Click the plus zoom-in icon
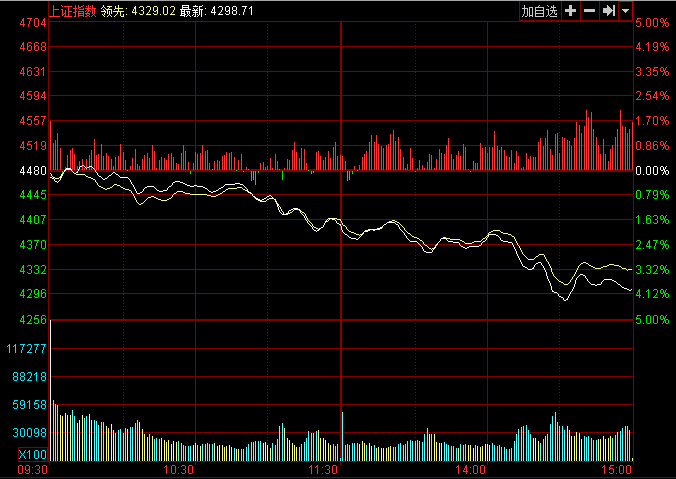The height and width of the screenshot is (479, 676). point(571,10)
